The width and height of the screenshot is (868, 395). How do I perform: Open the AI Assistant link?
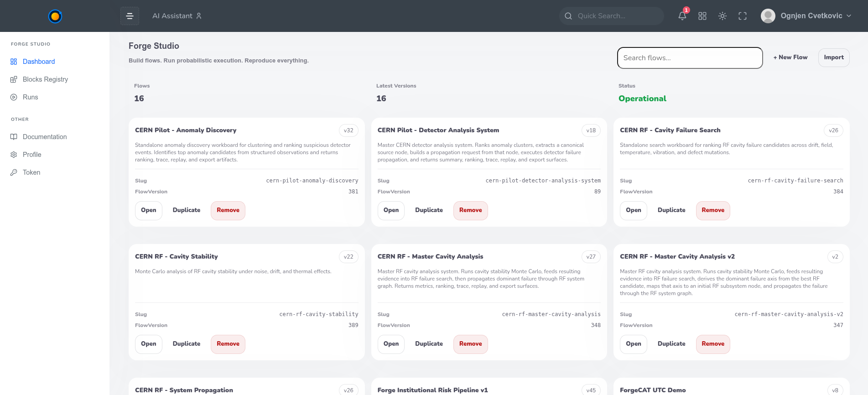point(177,16)
